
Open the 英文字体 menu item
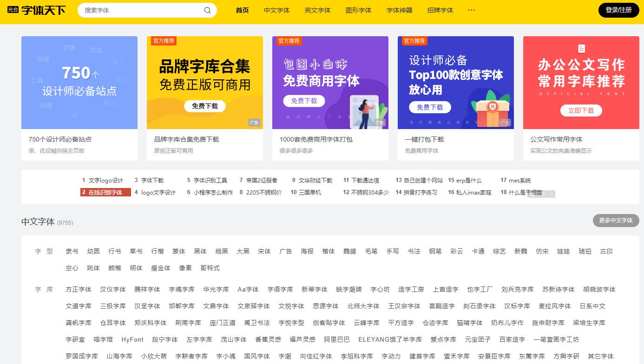click(318, 10)
